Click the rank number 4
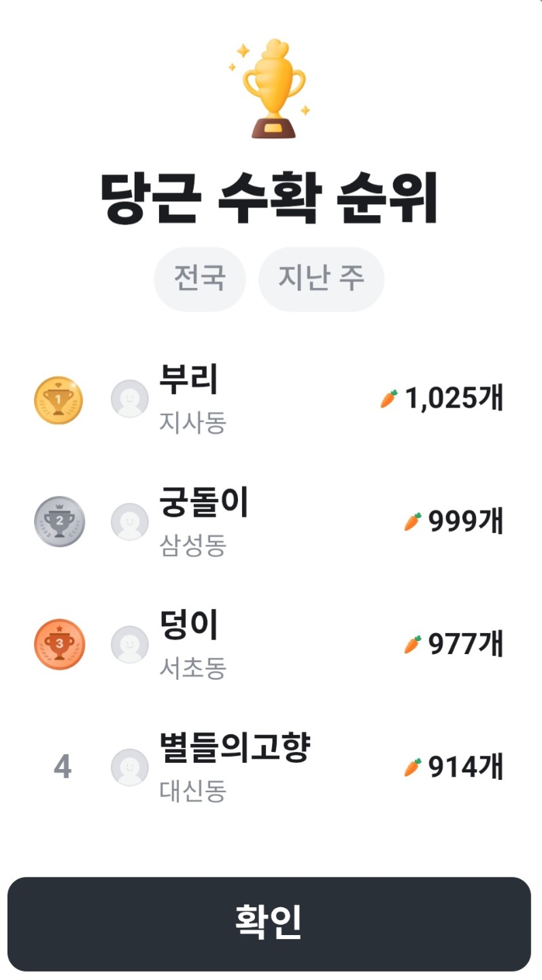Screen dimensions: 542x980 tap(62, 768)
